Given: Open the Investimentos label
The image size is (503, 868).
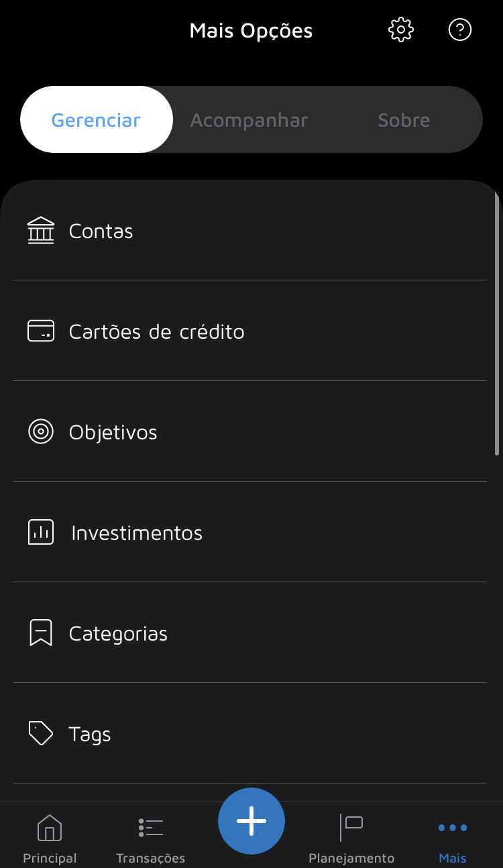Looking at the screenshot, I should pos(137,533).
